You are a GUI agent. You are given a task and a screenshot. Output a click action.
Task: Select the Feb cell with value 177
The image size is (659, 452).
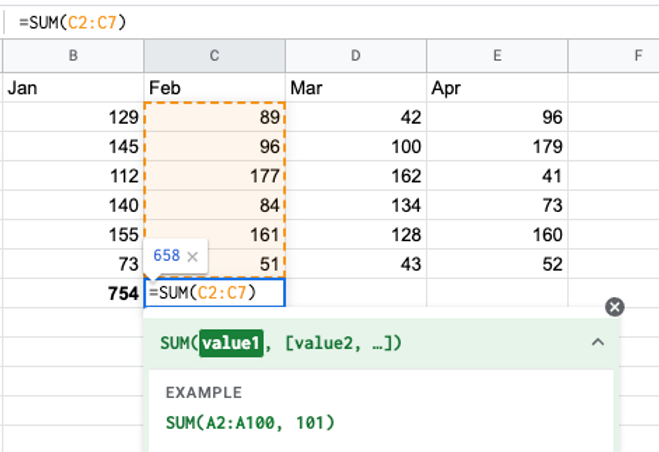[x=215, y=176]
